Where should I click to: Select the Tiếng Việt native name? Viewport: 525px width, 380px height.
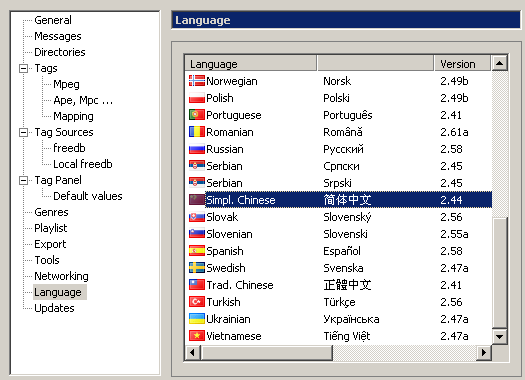click(x=347, y=336)
